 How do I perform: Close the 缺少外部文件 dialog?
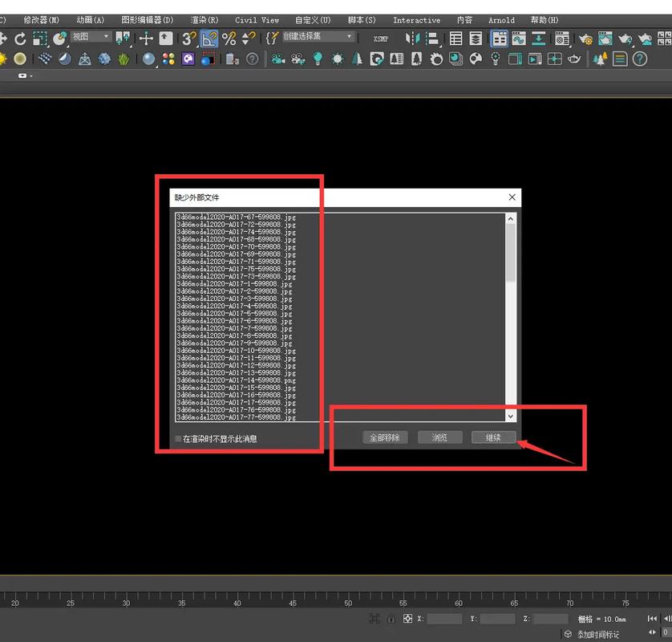point(512,197)
